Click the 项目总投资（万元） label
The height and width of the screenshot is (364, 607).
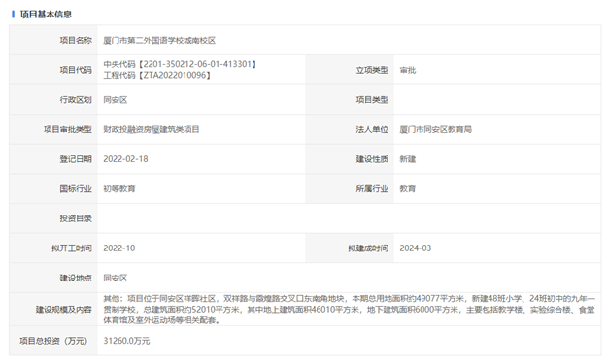tap(53, 341)
